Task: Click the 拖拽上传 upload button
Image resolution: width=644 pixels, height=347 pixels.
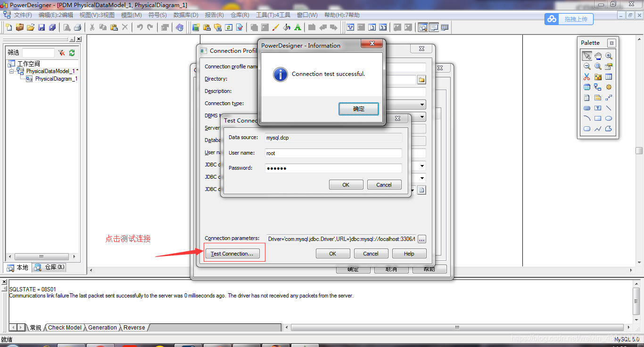Action: point(569,19)
